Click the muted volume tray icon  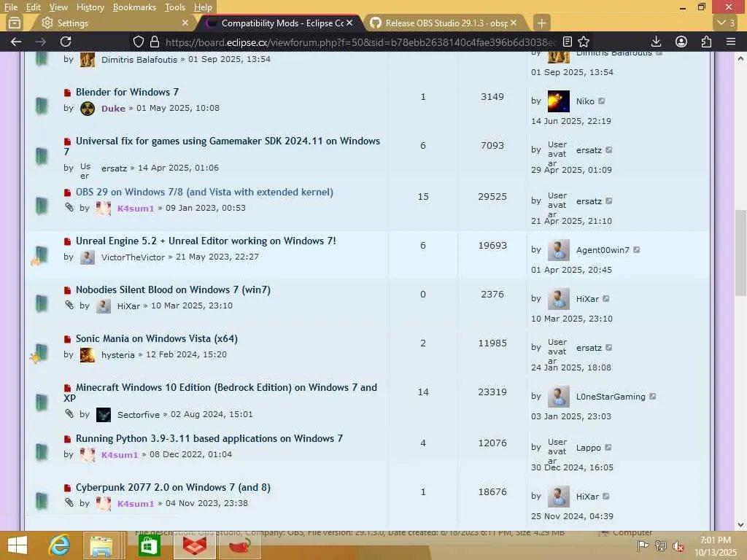[x=678, y=546]
